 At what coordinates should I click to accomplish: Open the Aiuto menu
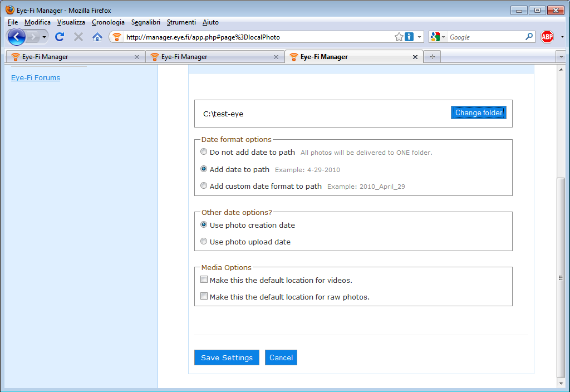[210, 22]
